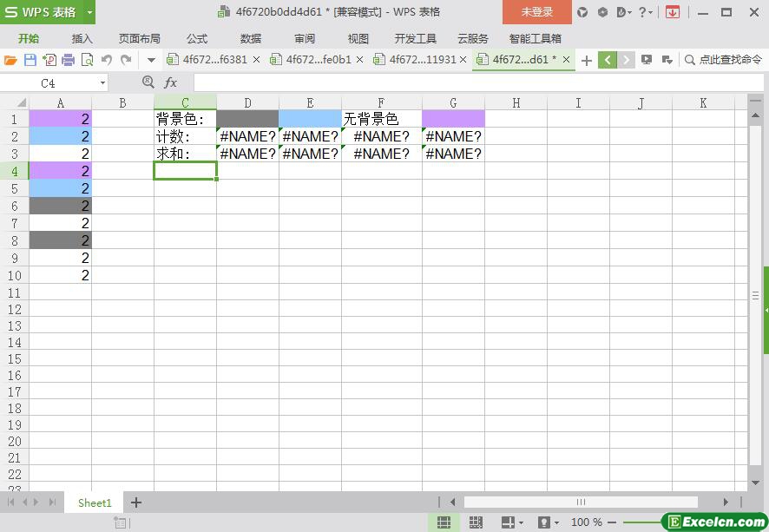
Task: Click the save icon in quick toolbar
Action: (x=30, y=60)
